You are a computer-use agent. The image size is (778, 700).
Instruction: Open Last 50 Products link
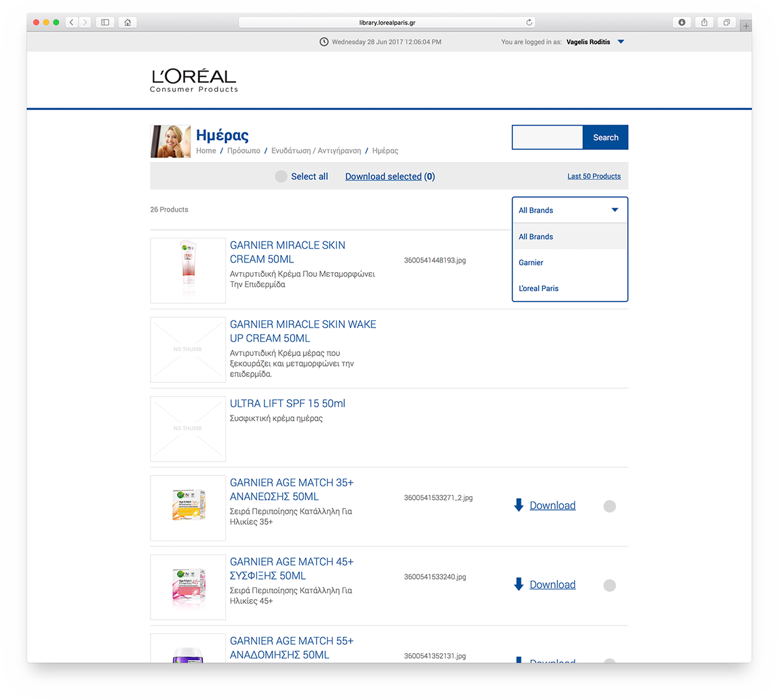pyautogui.click(x=594, y=176)
